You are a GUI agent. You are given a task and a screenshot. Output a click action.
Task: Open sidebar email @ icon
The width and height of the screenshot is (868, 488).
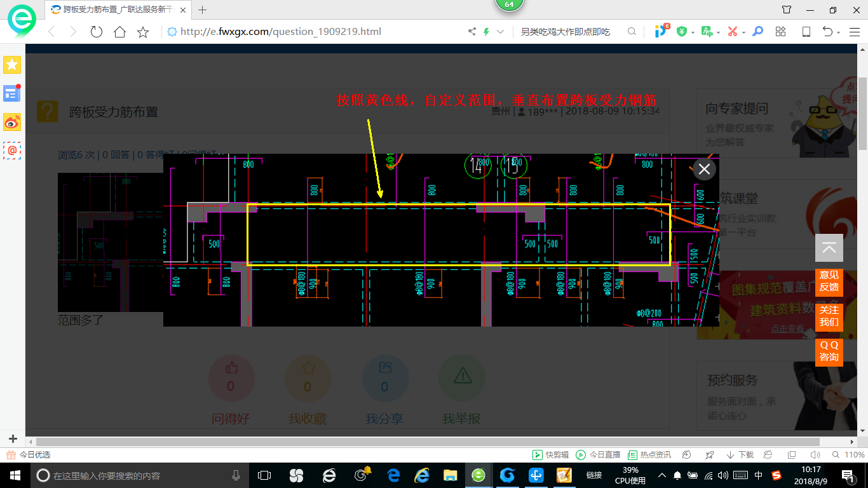pos(12,151)
